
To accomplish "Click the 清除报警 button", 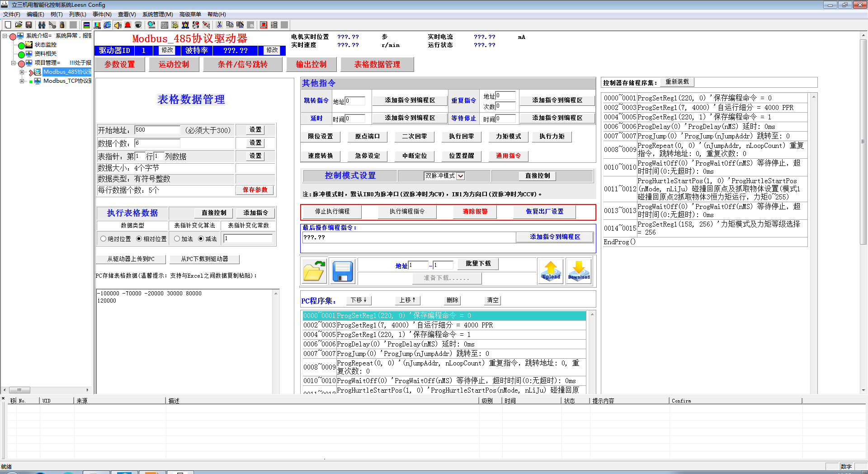I will (x=475, y=211).
